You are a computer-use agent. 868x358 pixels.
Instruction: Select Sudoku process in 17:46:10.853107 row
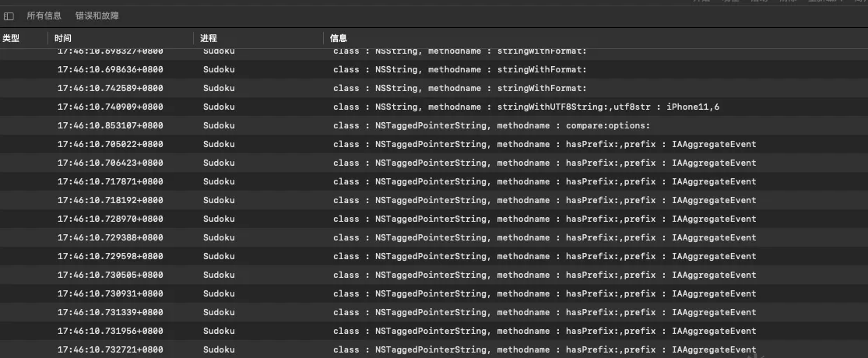[219, 125]
